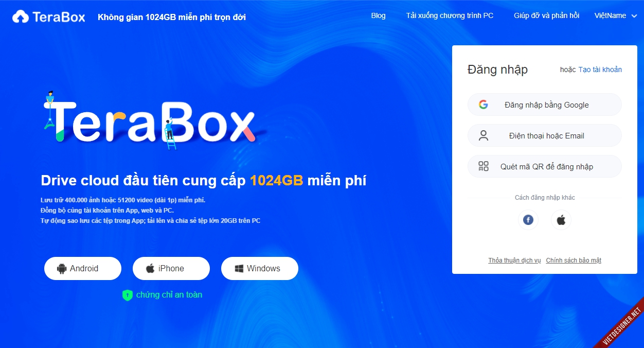The width and height of the screenshot is (644, 348).
Task: Open Tải xuống chương trình PC
Action: [450, 15]
